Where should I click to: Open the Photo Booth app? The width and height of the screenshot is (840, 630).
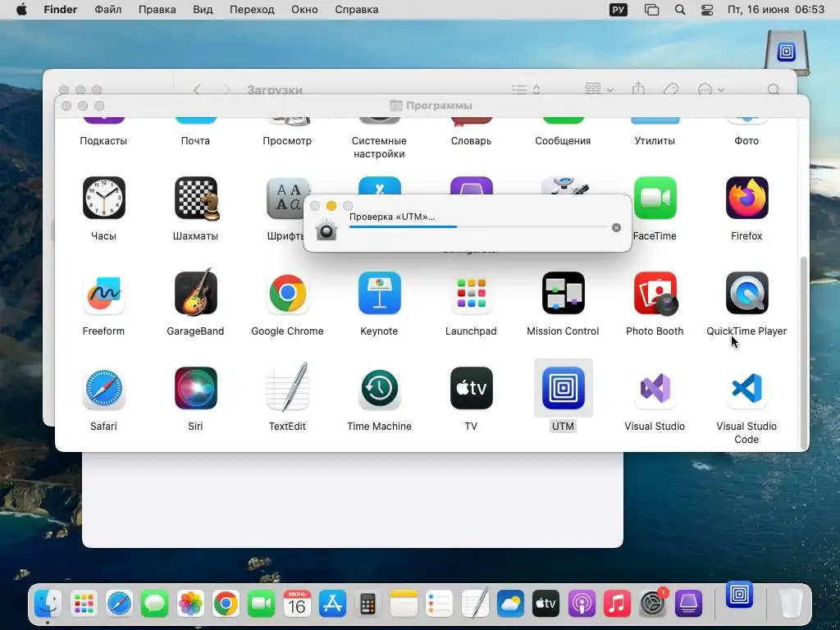(655, 293)
